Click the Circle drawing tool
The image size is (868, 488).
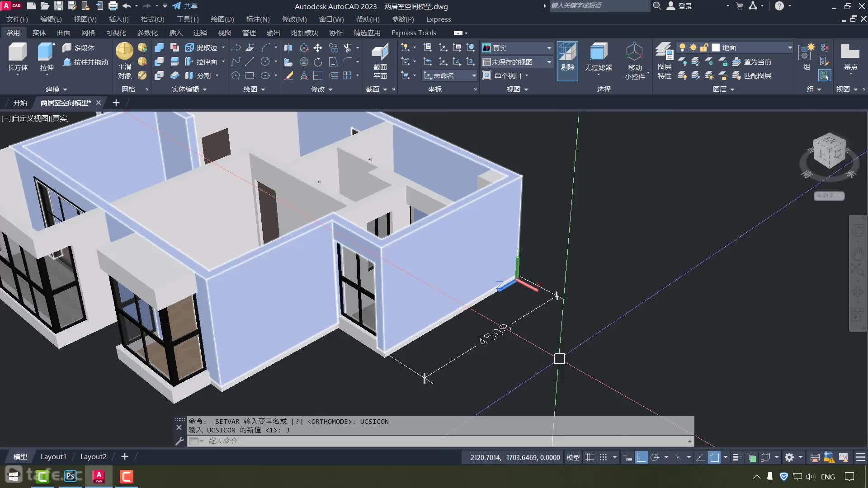[265, 62]
